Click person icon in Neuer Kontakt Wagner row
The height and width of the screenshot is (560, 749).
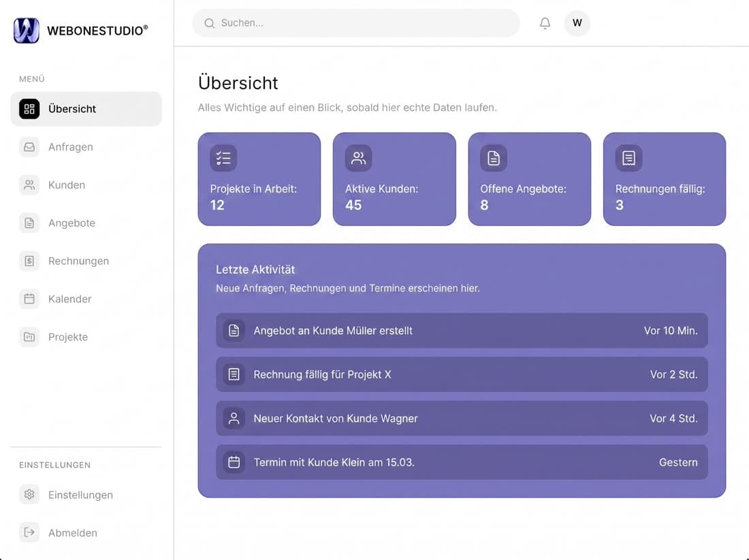(x=234, y=418)
